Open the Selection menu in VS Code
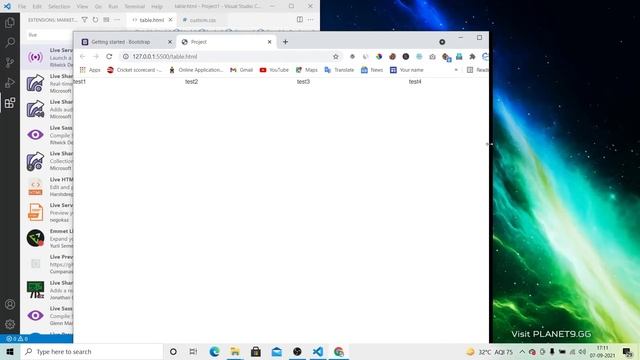This screenshot has width=640, height=360. [59, 6]
